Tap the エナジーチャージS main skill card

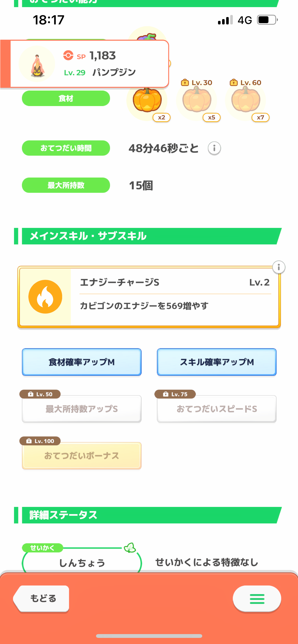pyautogui.click(x=175, y=297)
